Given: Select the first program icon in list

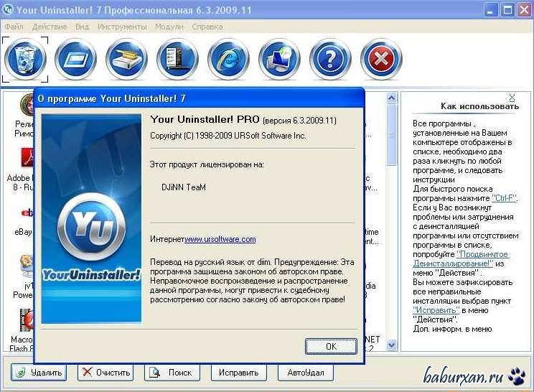Looking at the screenshot, I should click(x=27, y=105).
